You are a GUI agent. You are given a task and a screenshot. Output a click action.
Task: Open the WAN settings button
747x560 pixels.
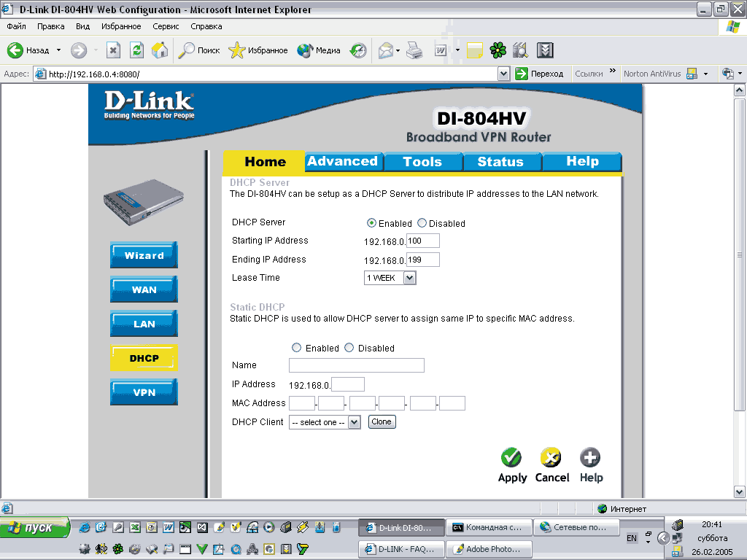pos(144,289)
